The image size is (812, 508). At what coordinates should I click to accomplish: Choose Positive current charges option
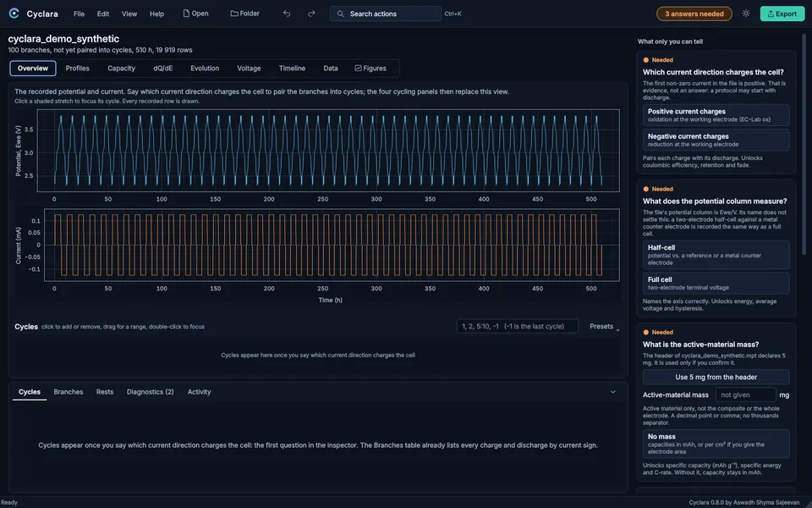(716, 115)
